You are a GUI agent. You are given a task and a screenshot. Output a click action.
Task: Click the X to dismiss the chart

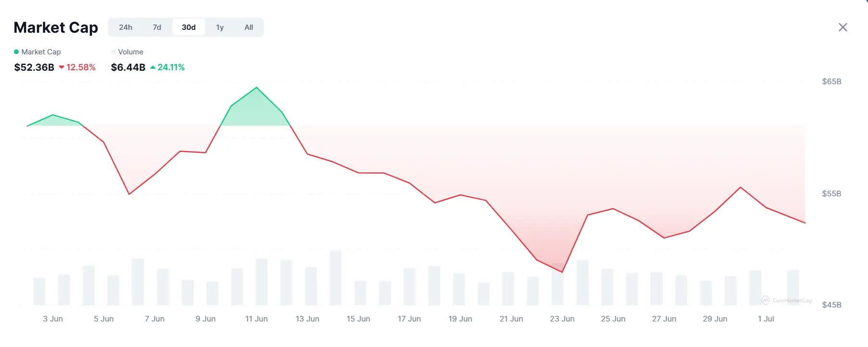point(843,27)
